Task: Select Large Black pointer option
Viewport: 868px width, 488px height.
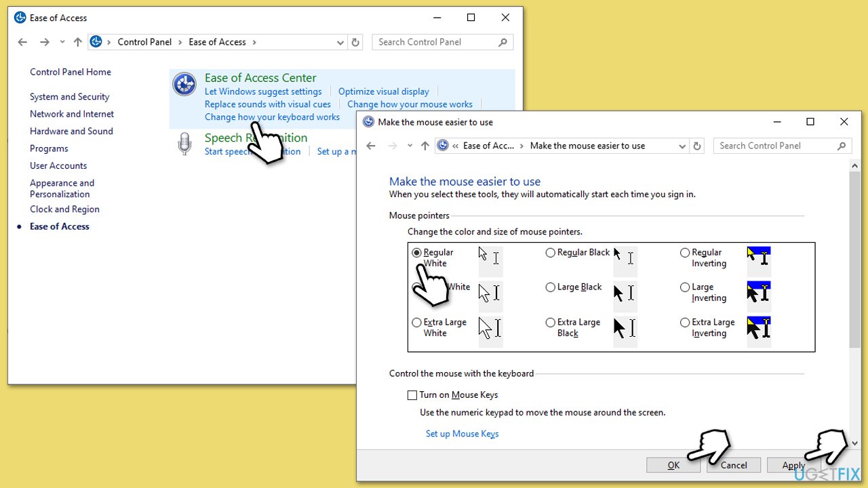Action: click(551, 287)
